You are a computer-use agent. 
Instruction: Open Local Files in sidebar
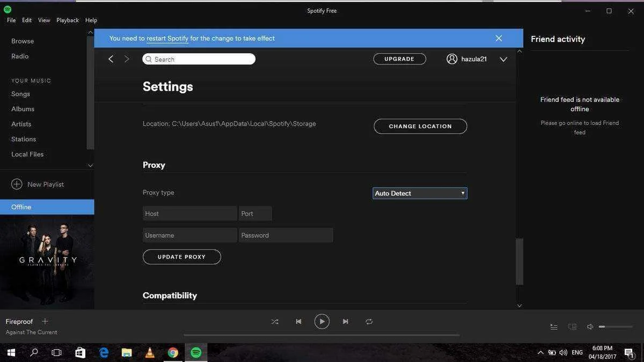[27, 154]
